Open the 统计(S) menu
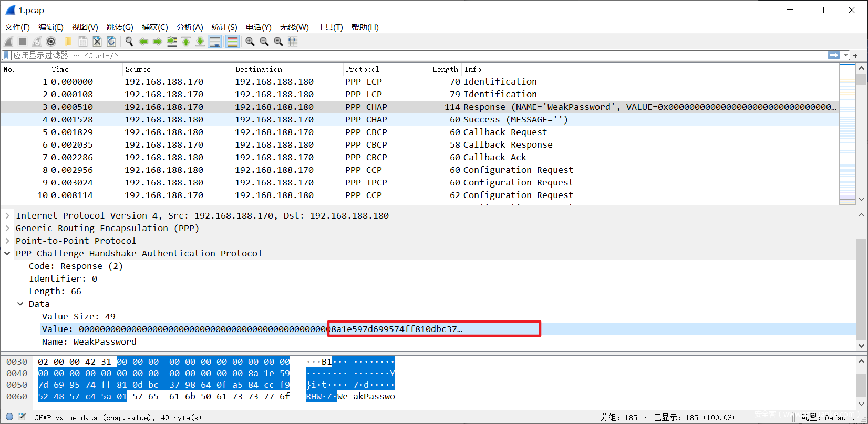The image size is (868, 424). [x=224, y=27]
